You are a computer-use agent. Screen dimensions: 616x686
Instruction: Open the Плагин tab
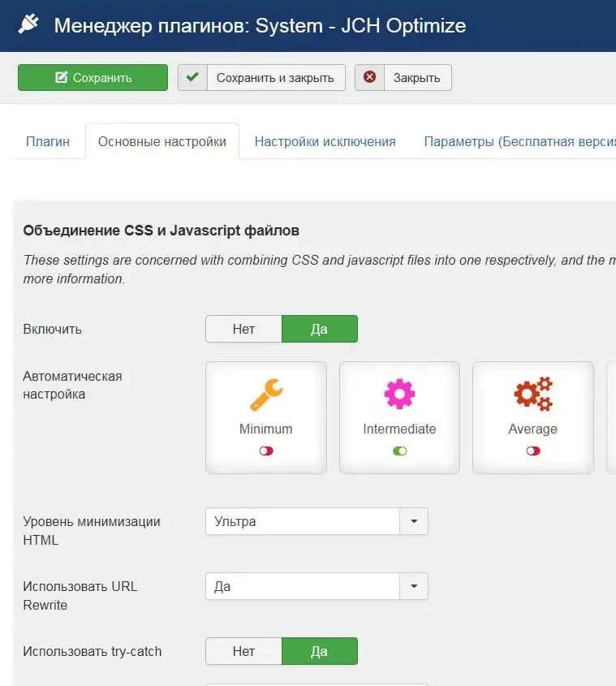(48, 141)
